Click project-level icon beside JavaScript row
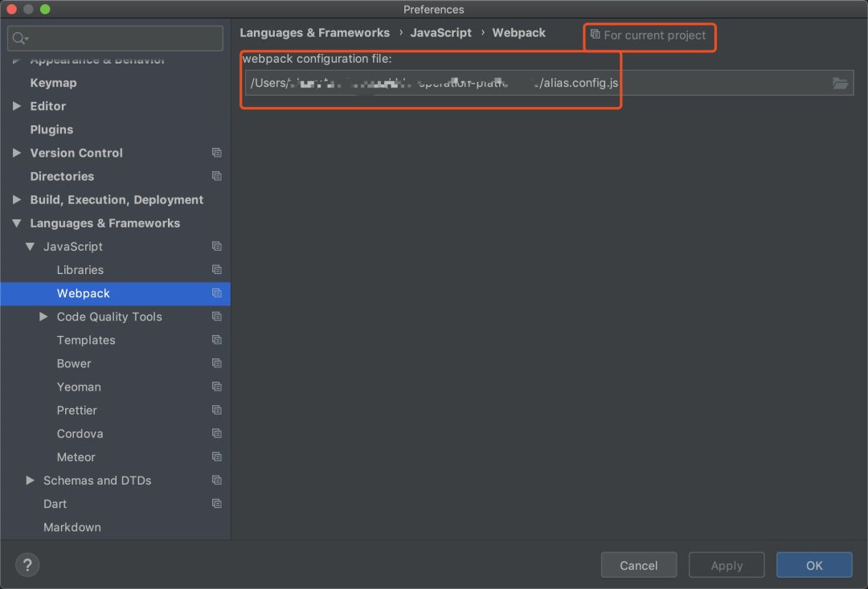 pos(216,247)
